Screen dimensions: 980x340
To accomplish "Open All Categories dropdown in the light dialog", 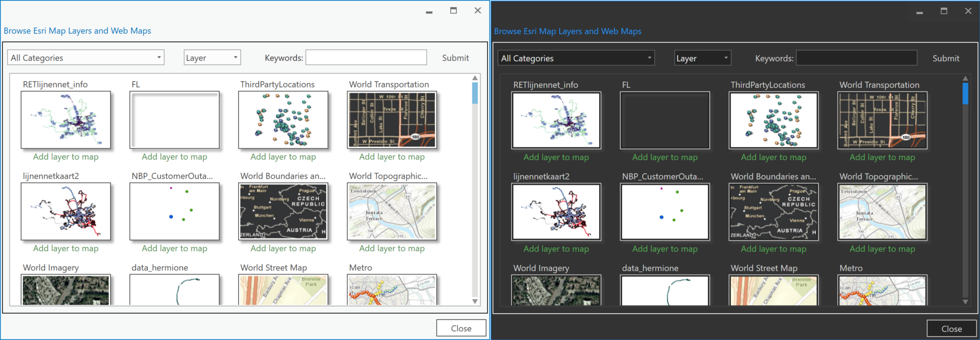I will 86,58.
